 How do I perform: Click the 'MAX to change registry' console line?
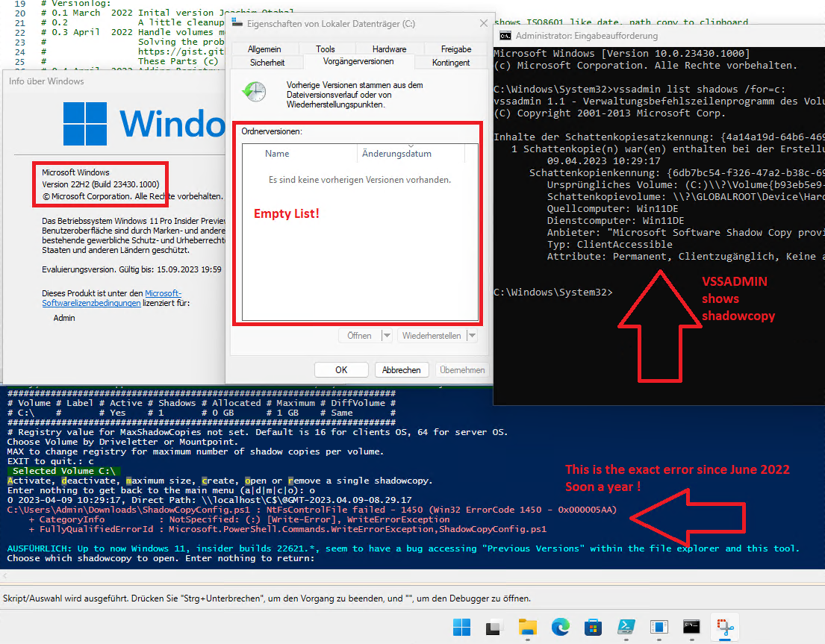pyautogui.click(x=195, y=451)
